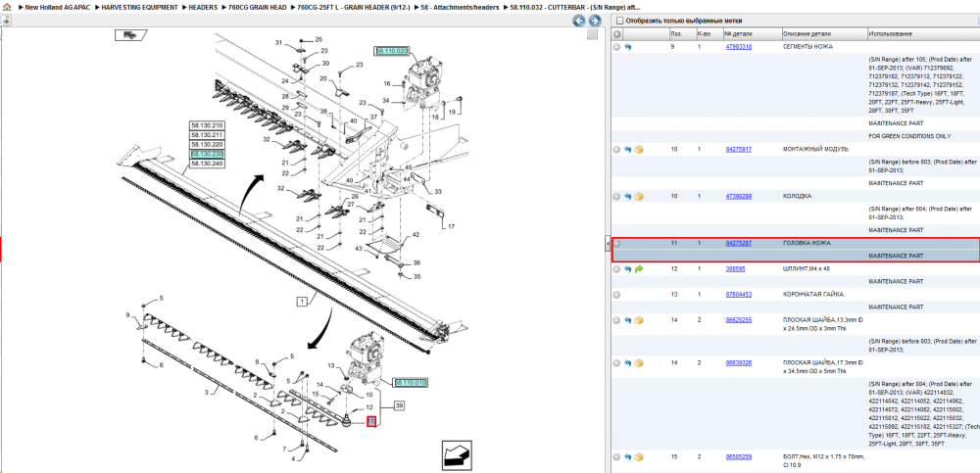Collapse parts panel using splitter arrow
Viewport: 980px width, 473px height.
coord(608,244)
